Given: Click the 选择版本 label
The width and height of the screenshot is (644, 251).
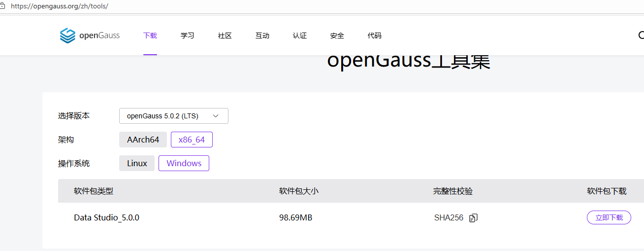Looking at the screenshot, I should (x=74, y=116).
